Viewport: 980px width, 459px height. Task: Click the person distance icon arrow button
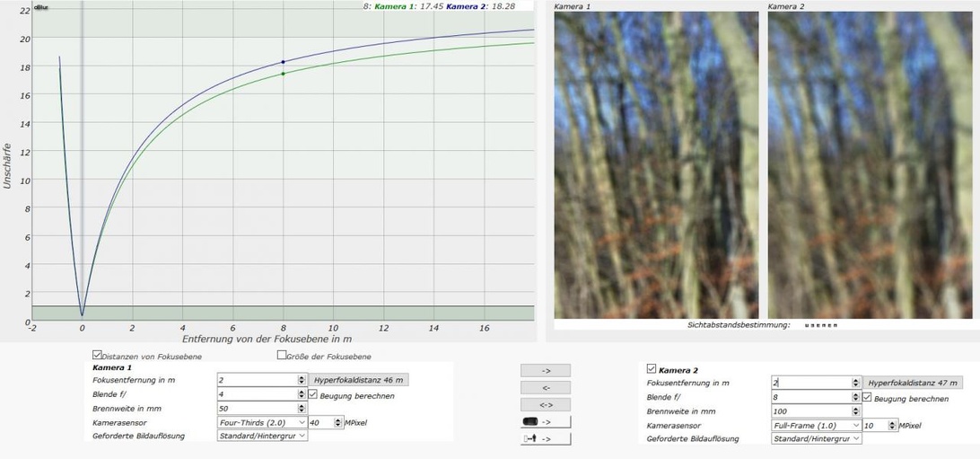click(x=546, y=438)
